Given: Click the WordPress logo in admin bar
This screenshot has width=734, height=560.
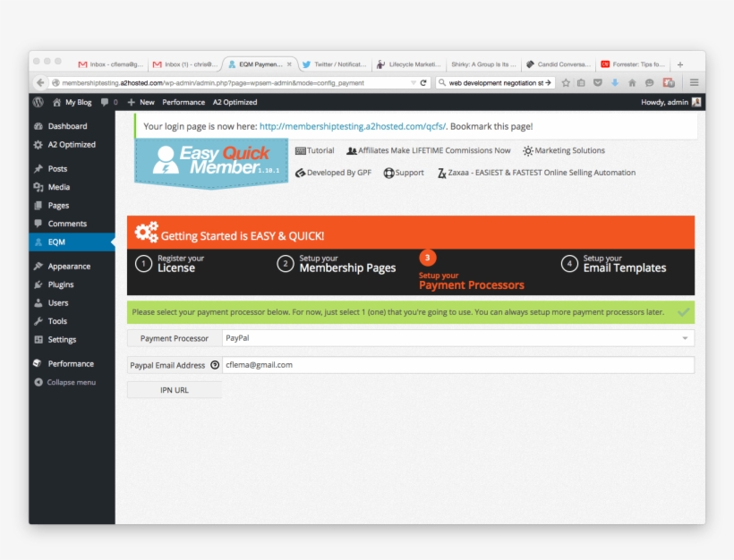Looking at the screenshot, I should pos(38,103).
